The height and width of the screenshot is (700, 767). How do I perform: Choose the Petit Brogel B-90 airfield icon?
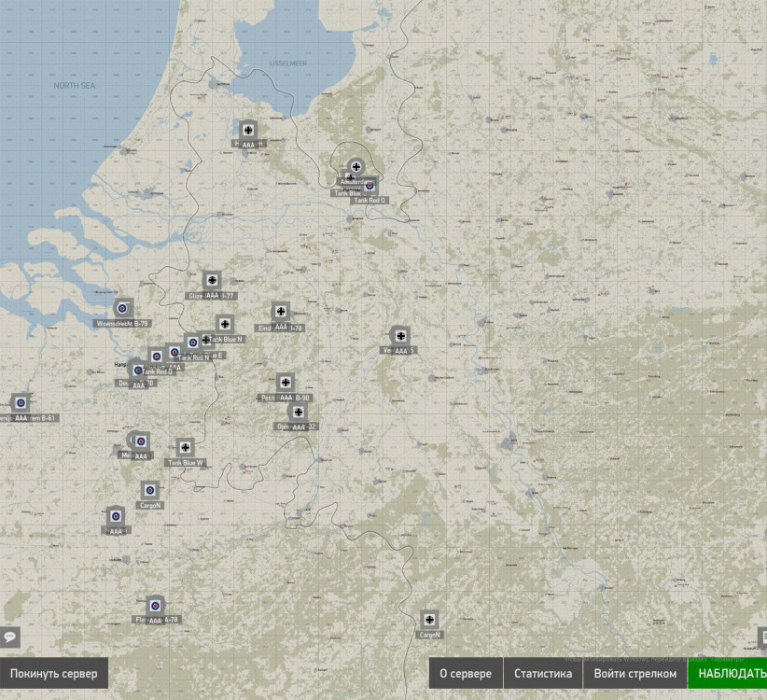(x=286, y=382)
